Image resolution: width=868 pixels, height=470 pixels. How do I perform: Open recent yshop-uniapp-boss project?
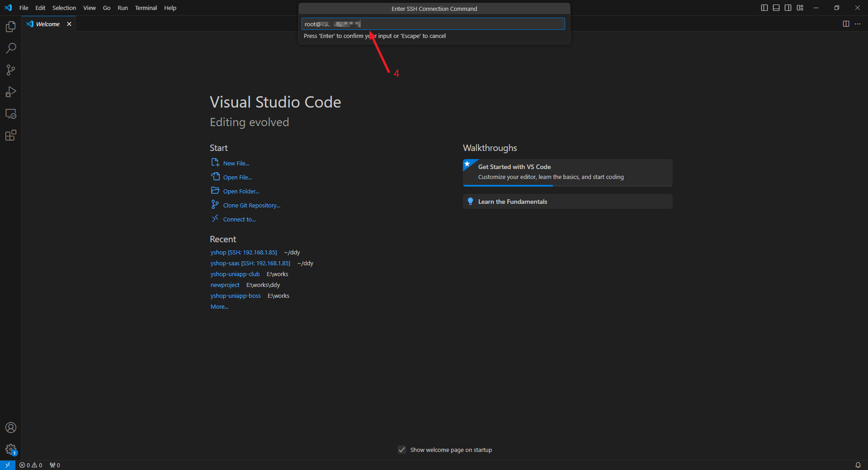[236, 296]
